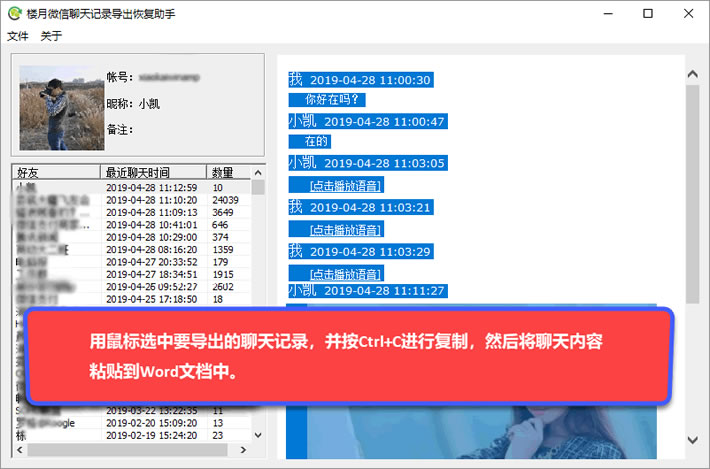Click the blurred 帐号 value
This screenshot has width=710, height=469.
[169, 77]
